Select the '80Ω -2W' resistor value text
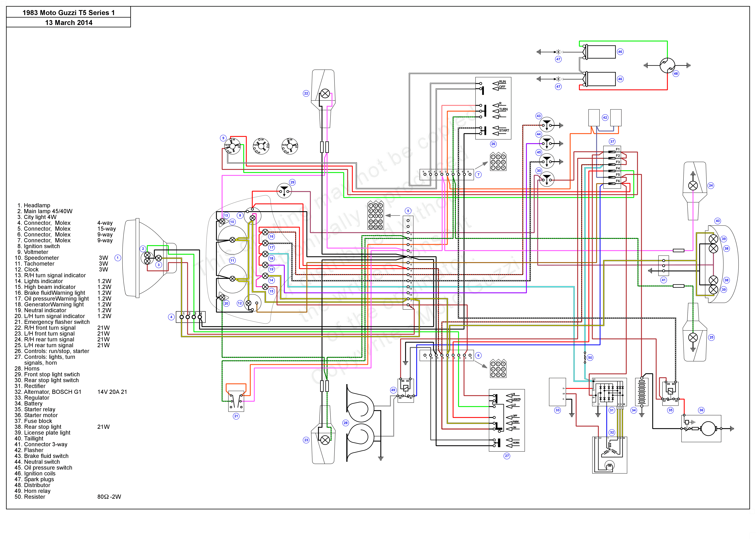Screen dimensions: 756x539 pos(109,497)
